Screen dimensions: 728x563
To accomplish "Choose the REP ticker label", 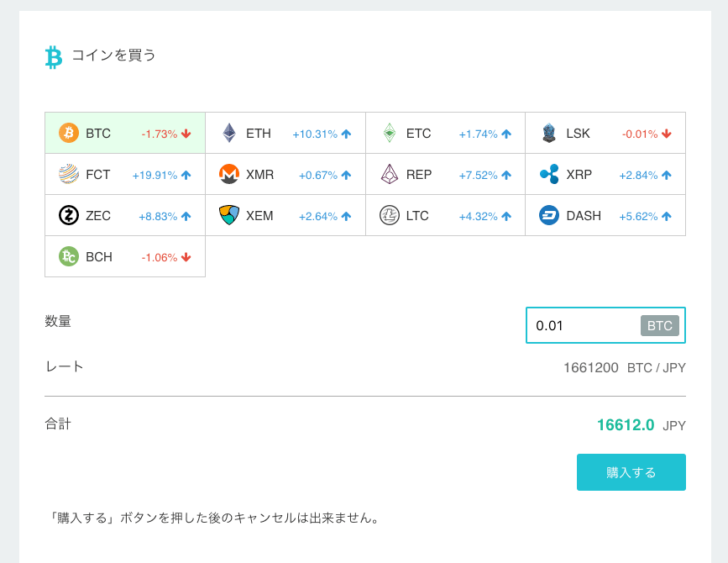I will tap(419, 175).
